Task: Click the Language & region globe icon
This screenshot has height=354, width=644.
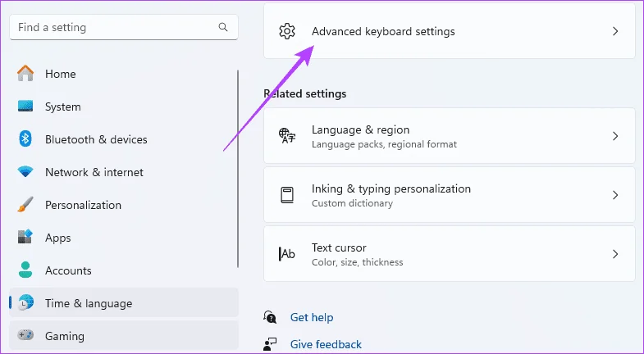Action: click(287, 136)
